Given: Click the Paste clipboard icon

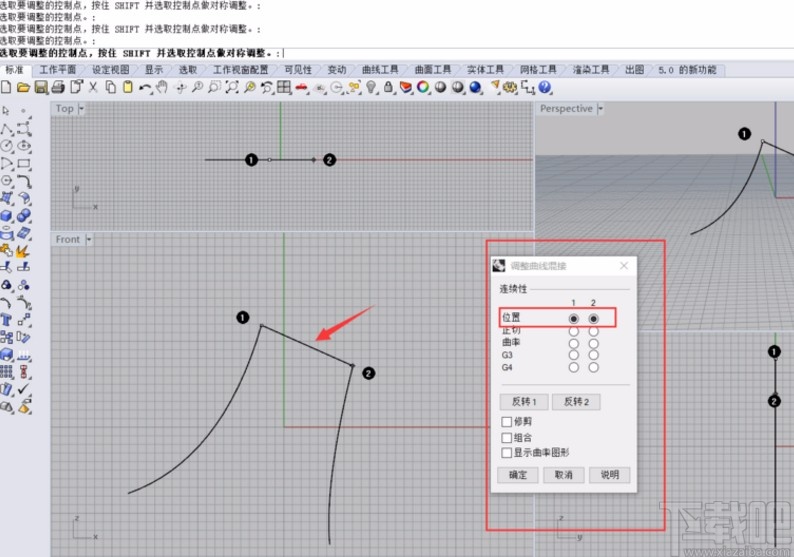Looking at the screenshot, I should point(128,88).
